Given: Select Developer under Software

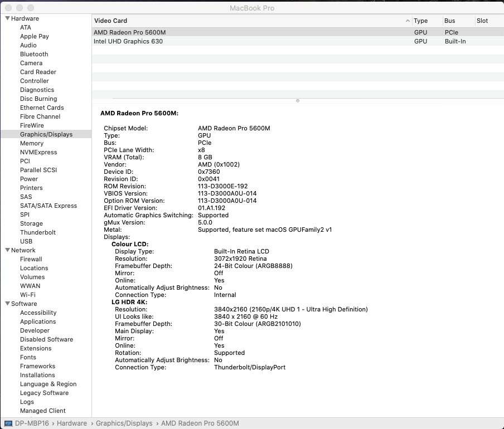Looking at the screenshot, I should click(35, 330).
